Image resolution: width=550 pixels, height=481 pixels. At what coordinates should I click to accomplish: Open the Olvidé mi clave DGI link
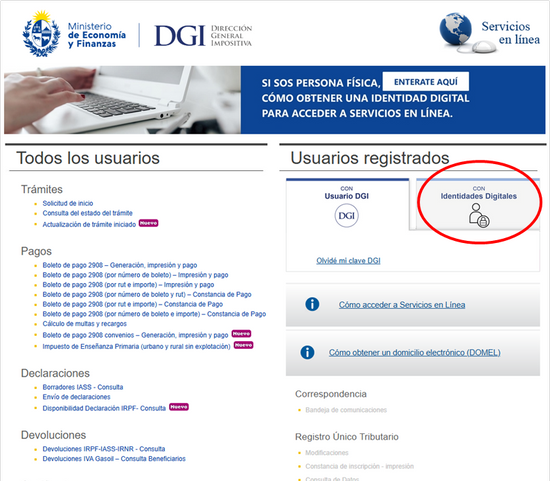(x=348, y=261)
